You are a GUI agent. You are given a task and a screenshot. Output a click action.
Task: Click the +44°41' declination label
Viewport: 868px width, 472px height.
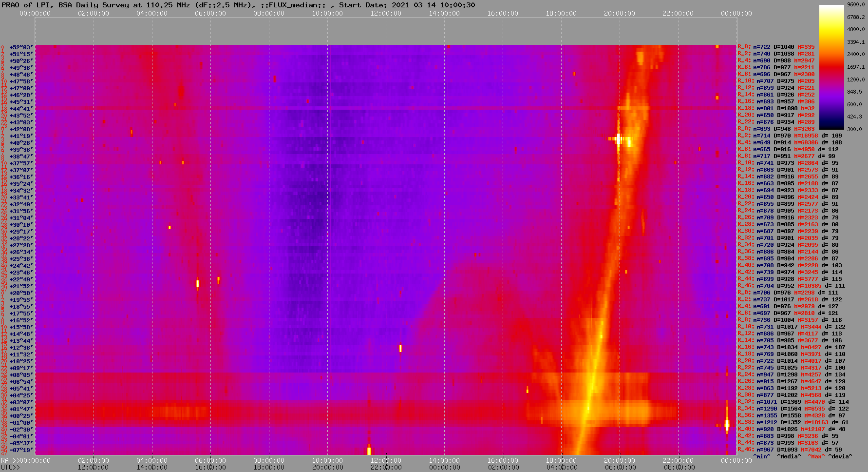coord(21,109)
